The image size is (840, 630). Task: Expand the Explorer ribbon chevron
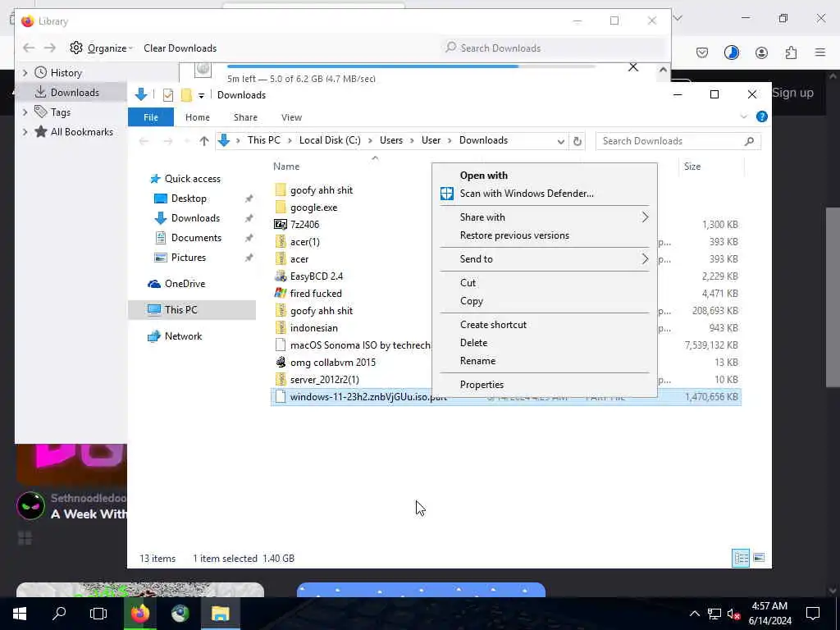[x=743, y=116]
